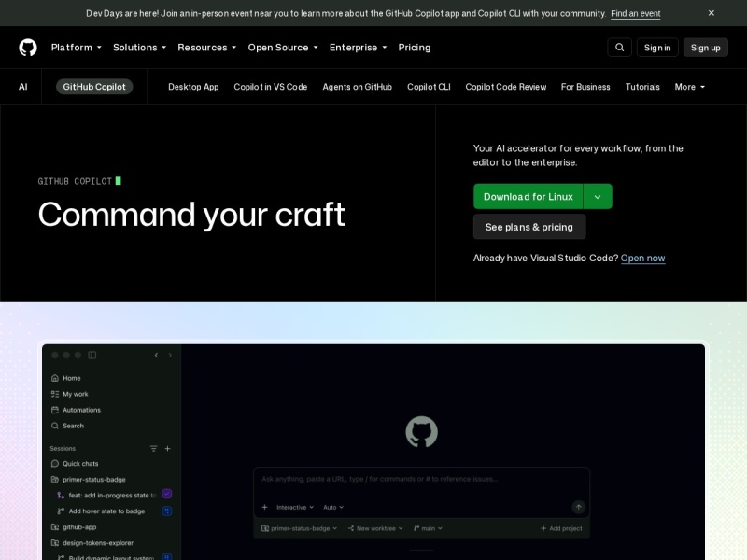Open feat: add in-progress state session
Image resolution: width=747 pixels, height=560 pixels.
coord(107,496)
